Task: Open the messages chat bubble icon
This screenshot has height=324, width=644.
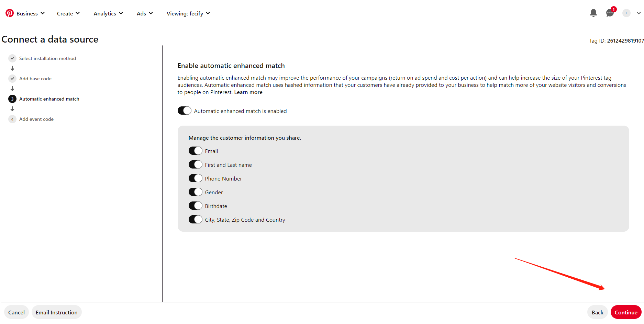Action: pyautogui.click(x=610, y=13)
